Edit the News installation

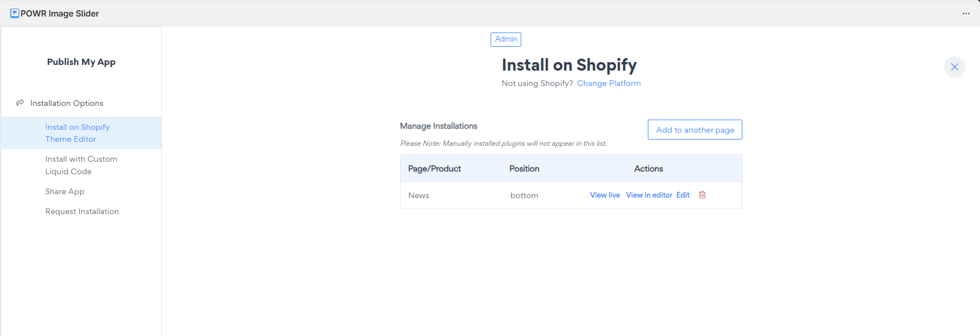(x=683, y=195)
